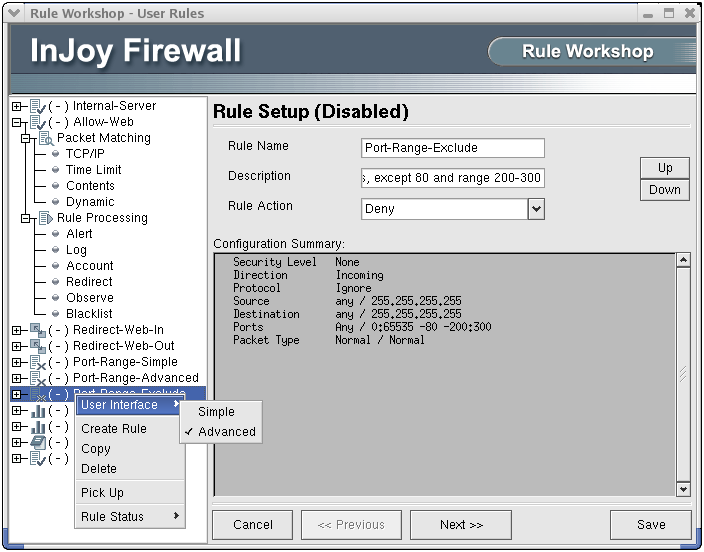Viewport: 704px width, 552px height.
Task: Select the Contents tree node
Action: (x=90, y=186)
